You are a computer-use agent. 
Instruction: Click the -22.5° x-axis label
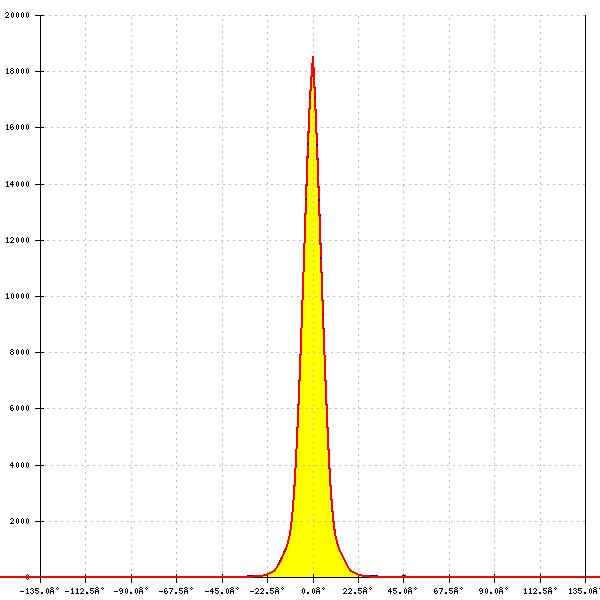pyautogui.click(x=265, y=591)
